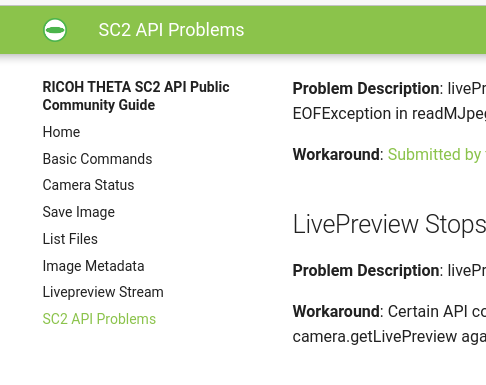486x385 pixels.
Task: Open Livepreview Stream page
Action: (103, 292)
